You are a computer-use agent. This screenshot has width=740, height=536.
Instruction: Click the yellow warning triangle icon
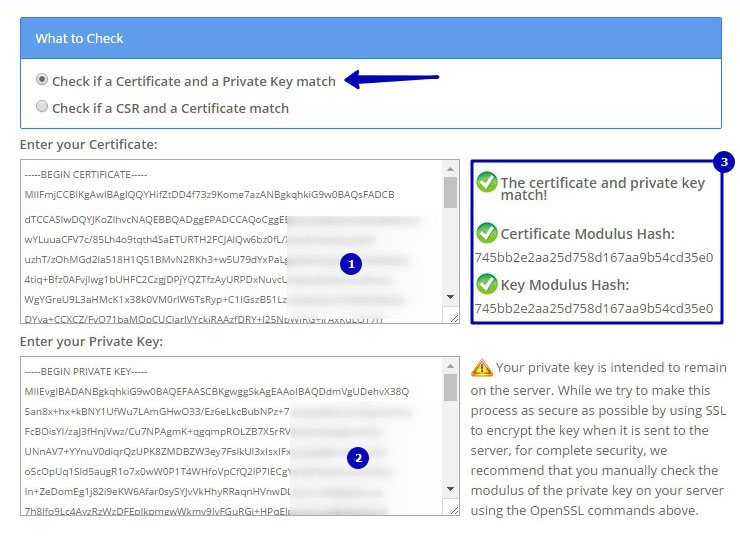(482, 368)
